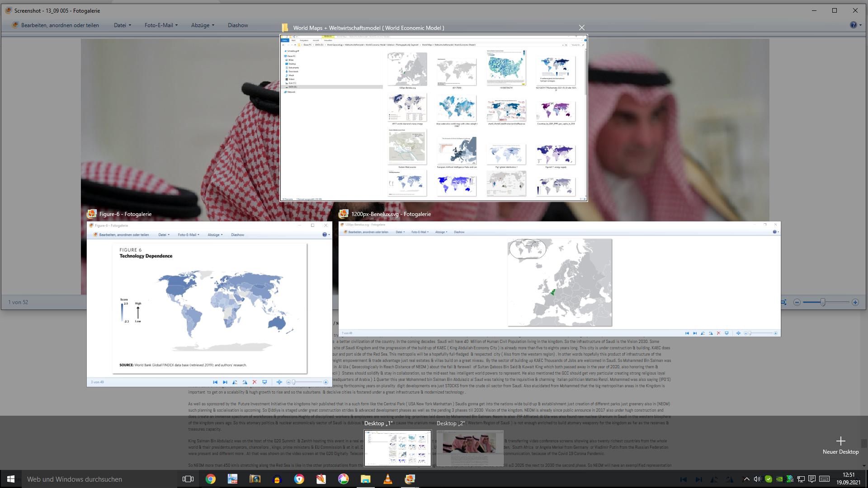Open Datei menu in Benelux Fotogalerie window

[401, 232]
